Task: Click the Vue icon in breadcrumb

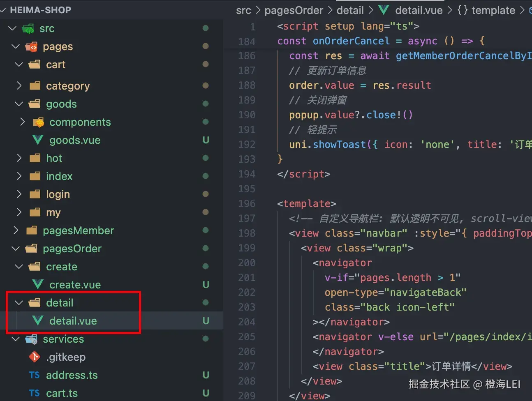Action: pos(383,10)
